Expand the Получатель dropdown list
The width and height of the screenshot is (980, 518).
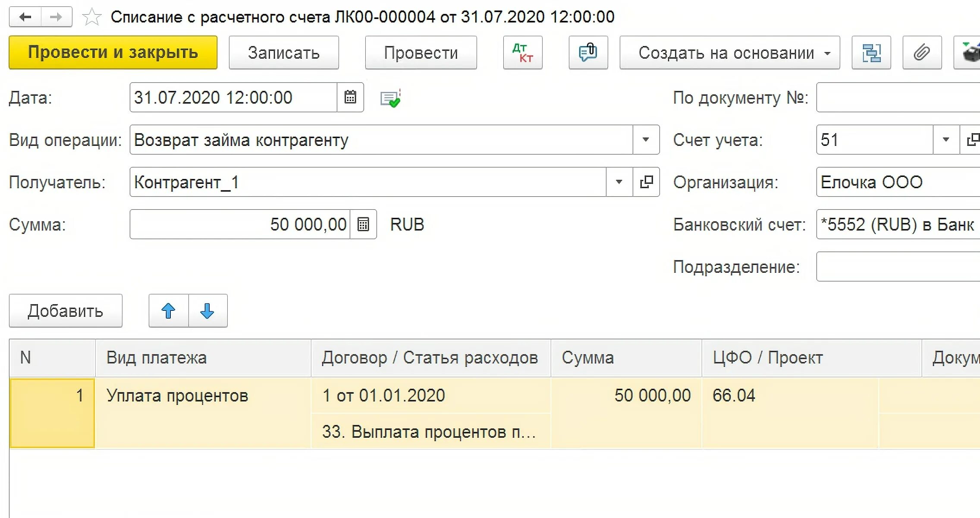(619, 182)
